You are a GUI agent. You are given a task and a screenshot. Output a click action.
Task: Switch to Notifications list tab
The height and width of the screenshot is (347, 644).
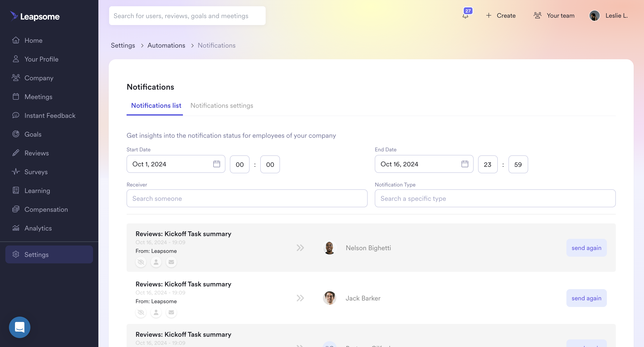tap(156, 106)
